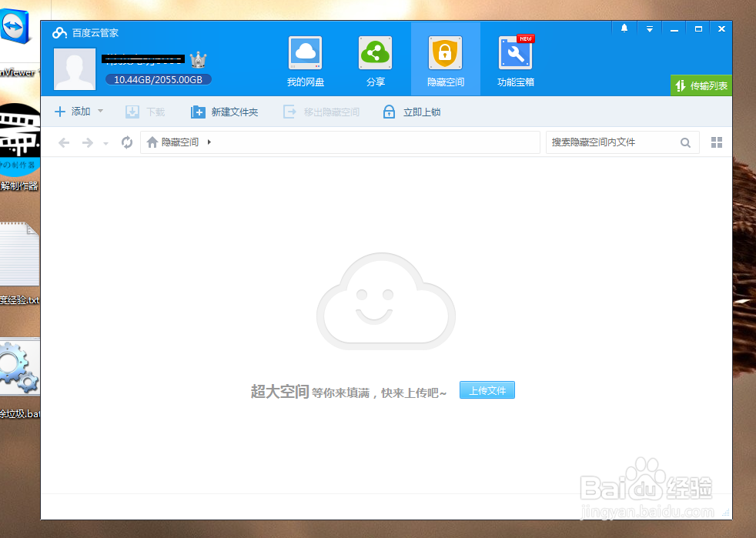Image resolution: width=756 pixels, height=538 pixels.
Task: Click the 上传文件 (Upload File) button
Action: [x=487, y=390]
